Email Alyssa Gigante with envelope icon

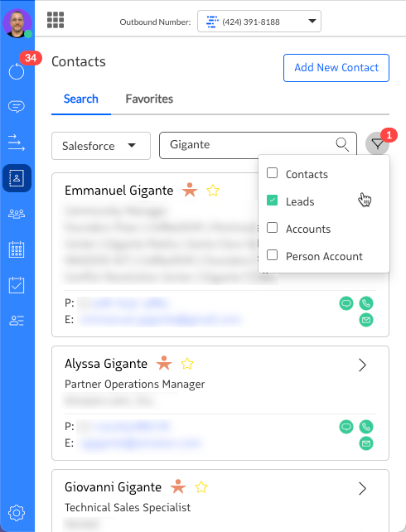click(366, 443)
